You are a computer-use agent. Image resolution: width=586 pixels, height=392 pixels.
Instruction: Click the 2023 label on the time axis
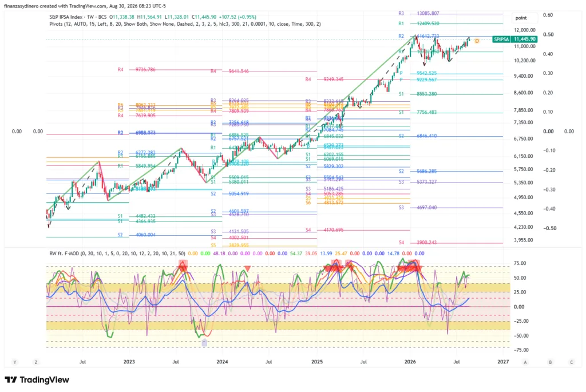[x=129, y=362]
